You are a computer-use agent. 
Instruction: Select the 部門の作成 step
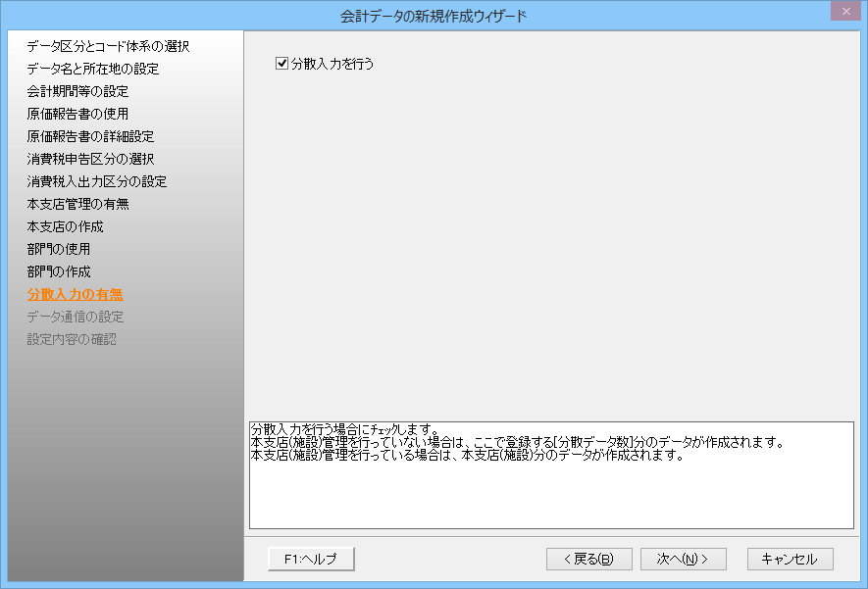pos(59,271)
